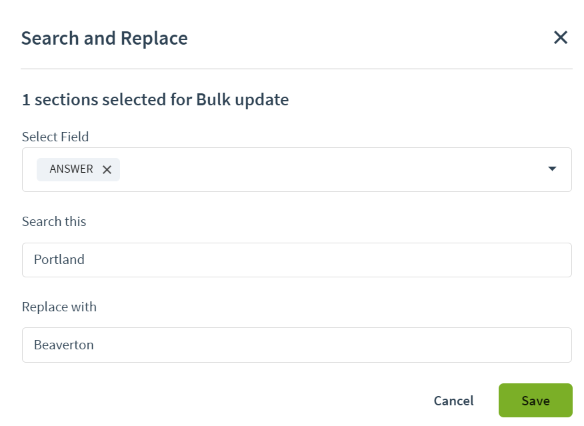584x426 pixels.
Task: Focus the Replace with input field
Action: tap(296, 345)
